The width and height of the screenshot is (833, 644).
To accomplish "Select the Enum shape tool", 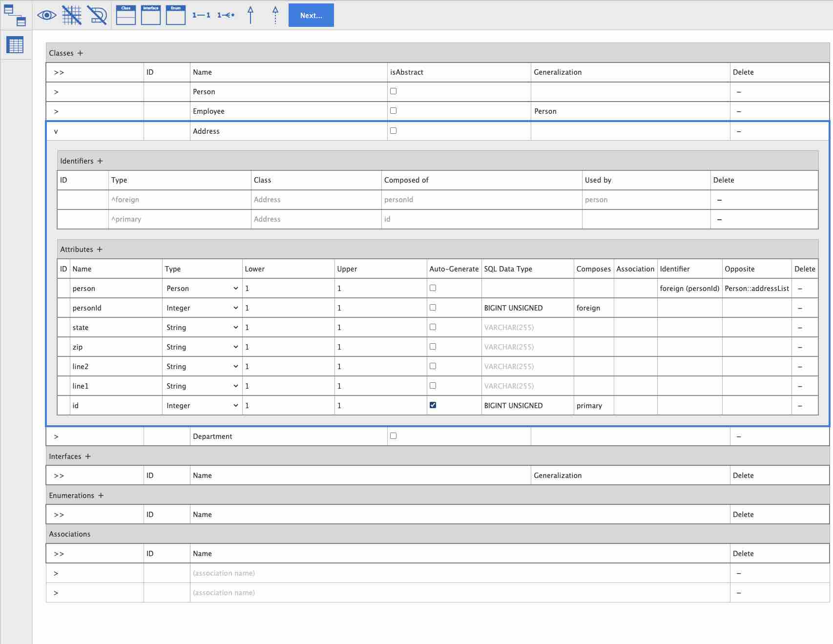I will [x=175, y=15].
